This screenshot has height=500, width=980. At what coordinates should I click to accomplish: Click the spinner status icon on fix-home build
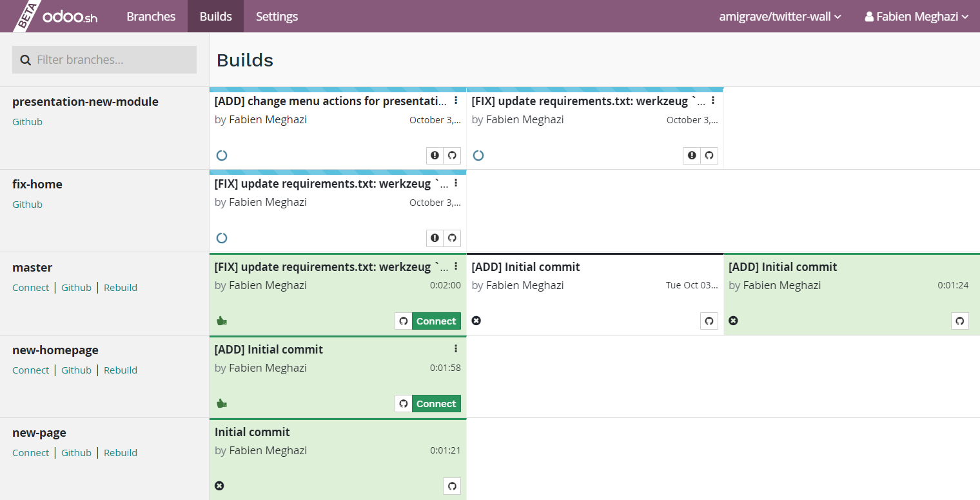tap(222, 238)
